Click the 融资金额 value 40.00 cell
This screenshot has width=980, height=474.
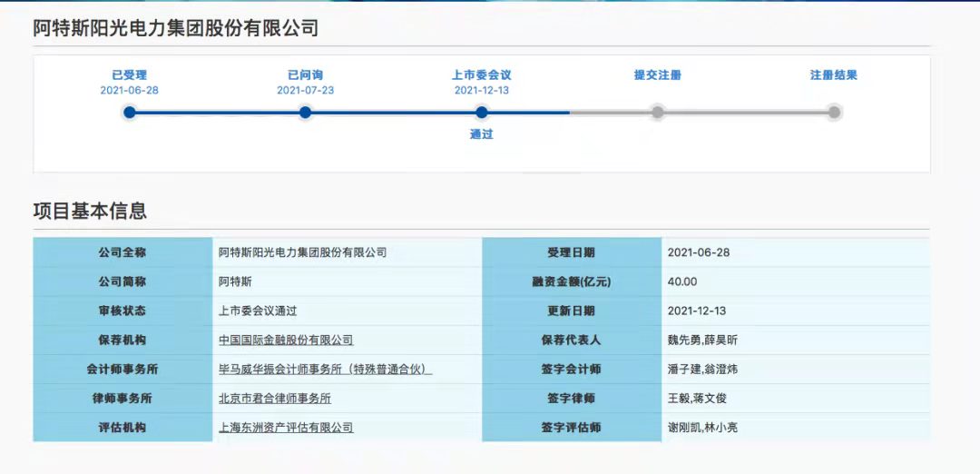pyautogui.click(x=682, y=281)
